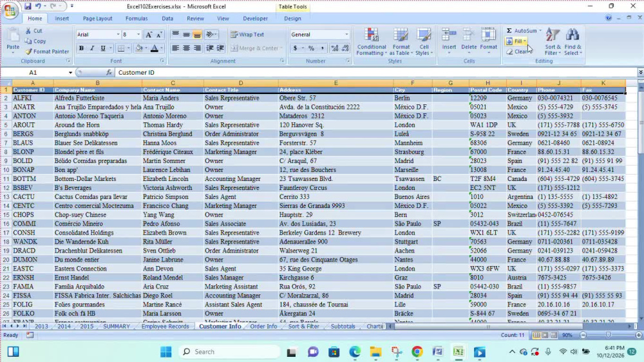Click the insert function fx button
Image resolution: width=644 pixels, height=362 pixels.
pyautogui.click(x=109, y=72)
